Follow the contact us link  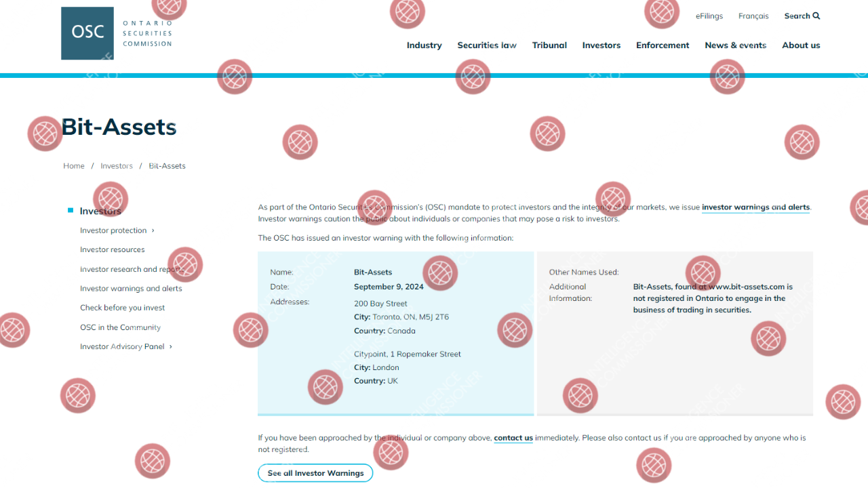click(x=513, y=438)
